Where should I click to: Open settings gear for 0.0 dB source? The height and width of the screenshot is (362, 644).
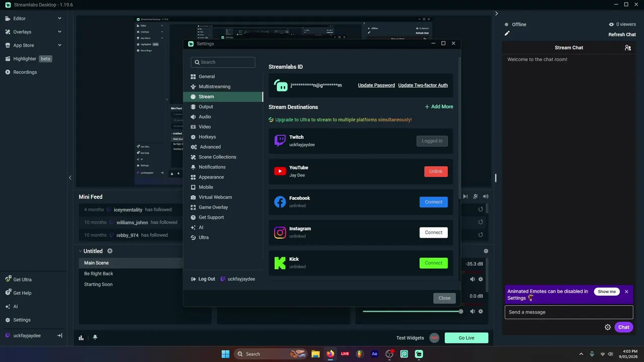[480, 311]
